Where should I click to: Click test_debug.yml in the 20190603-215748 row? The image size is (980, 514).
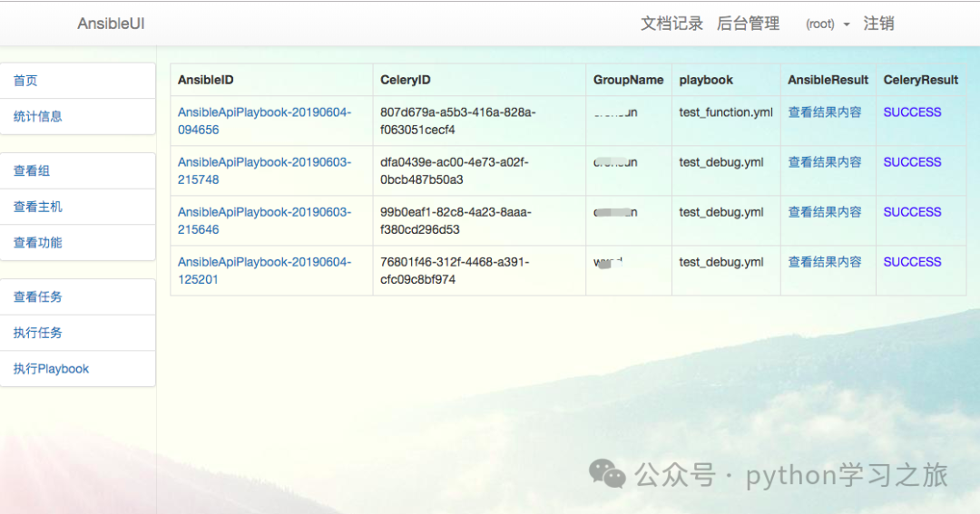721,162
